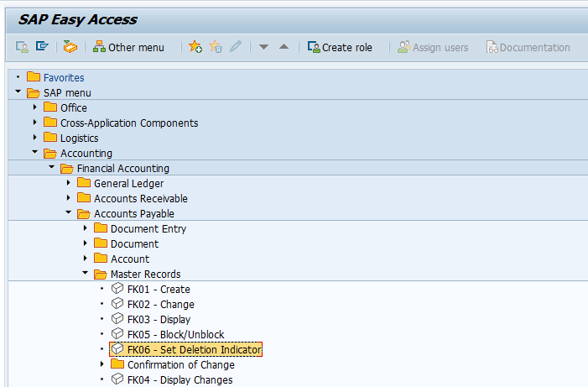Move favorites down with down-arrow icon
Screen dimensions: 588x387
tap(263, 47)
